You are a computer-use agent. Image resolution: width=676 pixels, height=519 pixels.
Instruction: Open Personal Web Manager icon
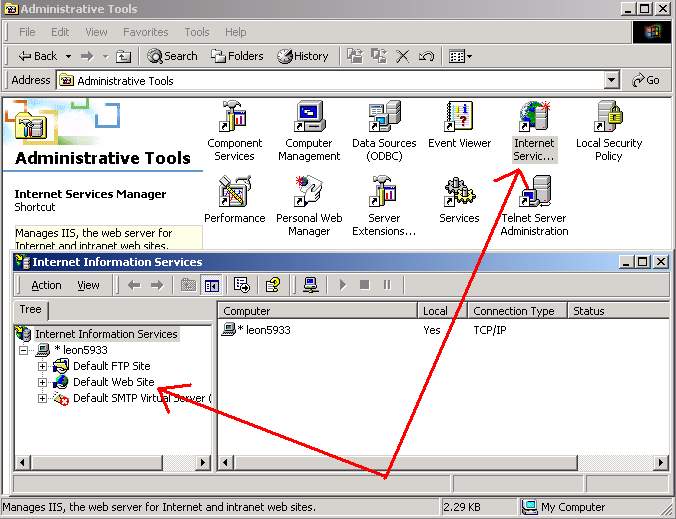pyautogui.click(x=309, y=192)
